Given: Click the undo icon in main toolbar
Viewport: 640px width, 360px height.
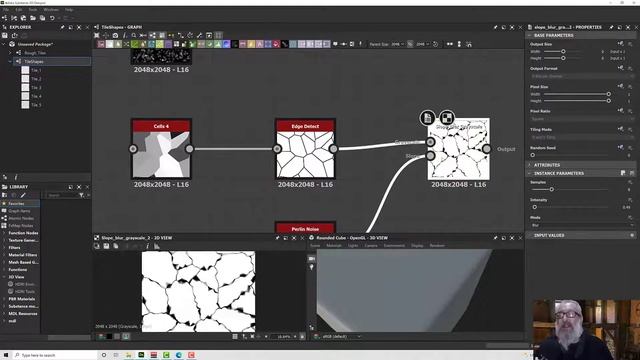Looking at the screenshot, I should [52, 18].
